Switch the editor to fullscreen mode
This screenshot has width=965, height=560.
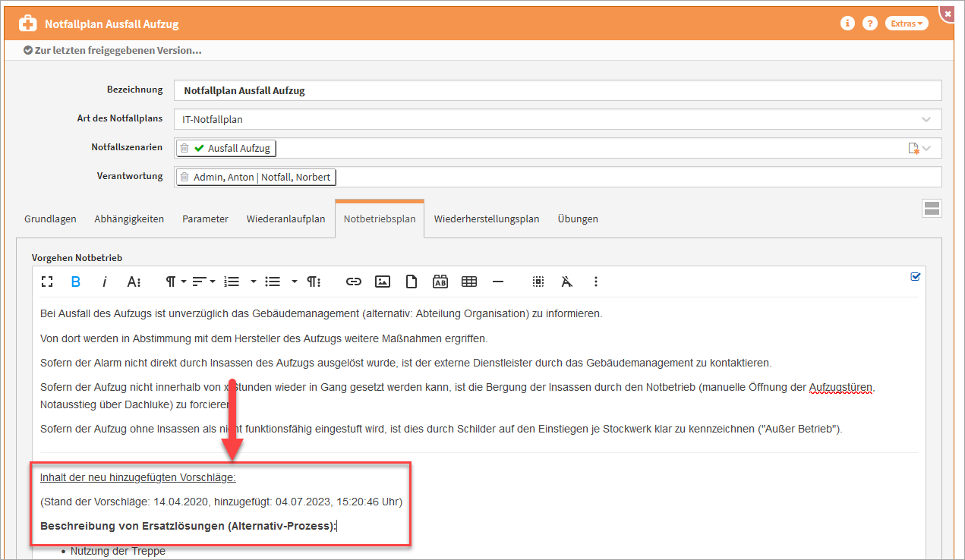[47, 282]
